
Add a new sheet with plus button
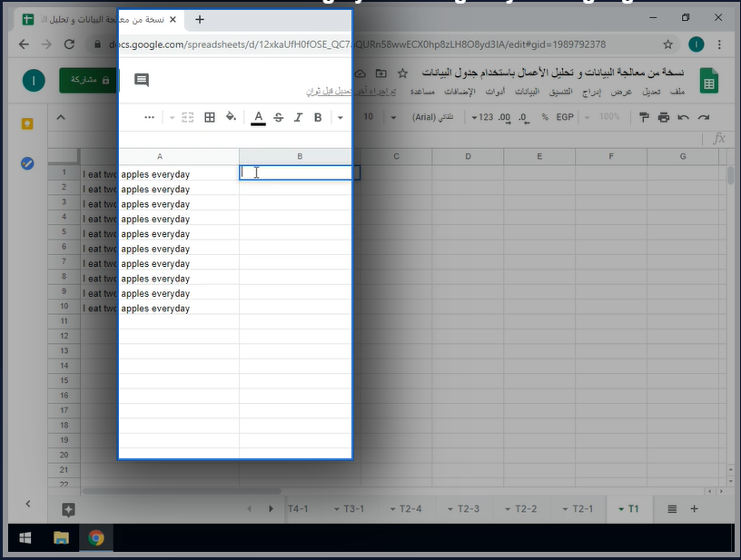pos(694,508)
